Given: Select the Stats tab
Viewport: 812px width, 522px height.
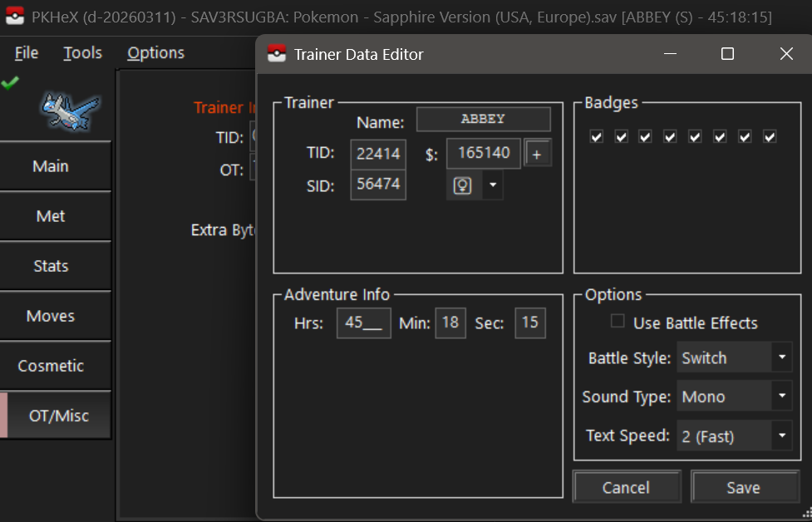Looking at the screenshot, I should point(51,266).
